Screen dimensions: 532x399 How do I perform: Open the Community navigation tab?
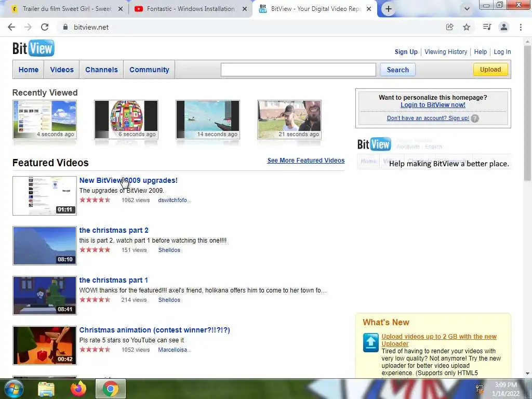point(149,70)
